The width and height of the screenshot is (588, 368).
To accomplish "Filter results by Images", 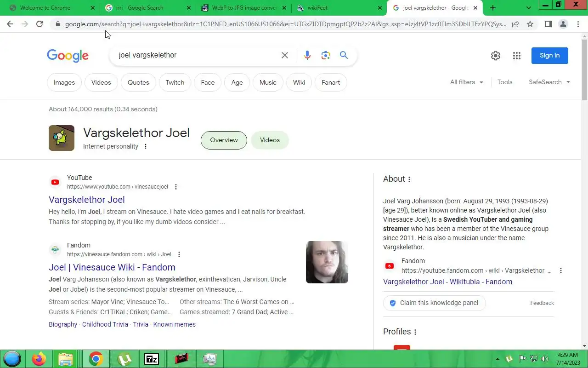I will 64,82.
